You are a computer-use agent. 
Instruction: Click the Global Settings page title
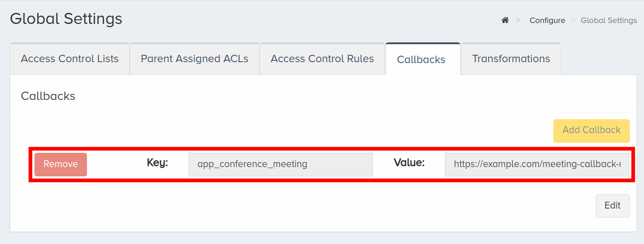tap(66, 19)
